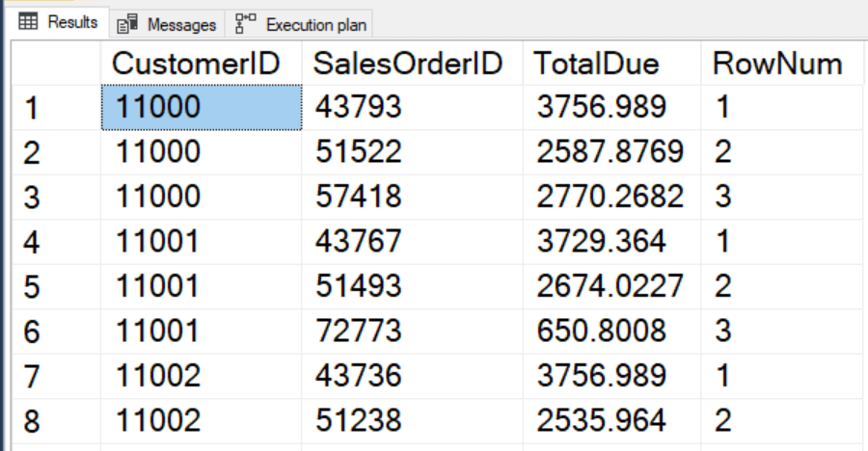Image resolution: width=868 pixels, height=451 pixels.
Task: Select the SalesOrderID column header
Action: pos(412,63)
